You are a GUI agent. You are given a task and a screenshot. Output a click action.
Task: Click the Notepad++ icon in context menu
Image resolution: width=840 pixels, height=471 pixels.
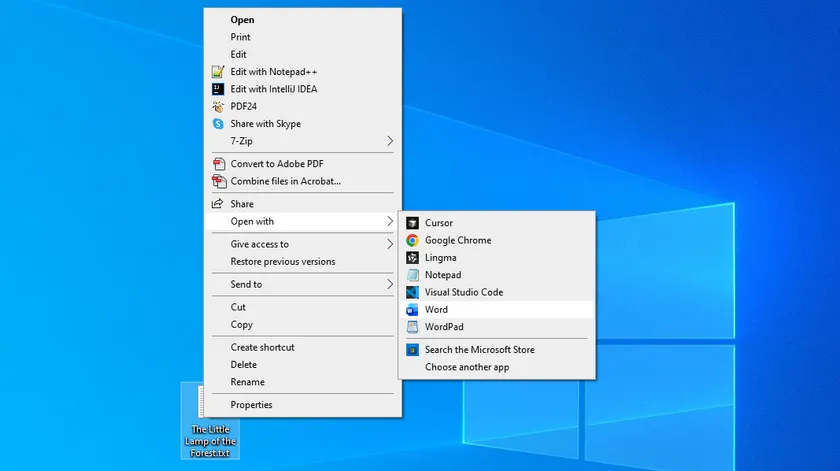pyautogui.click(x=218, y=72)
